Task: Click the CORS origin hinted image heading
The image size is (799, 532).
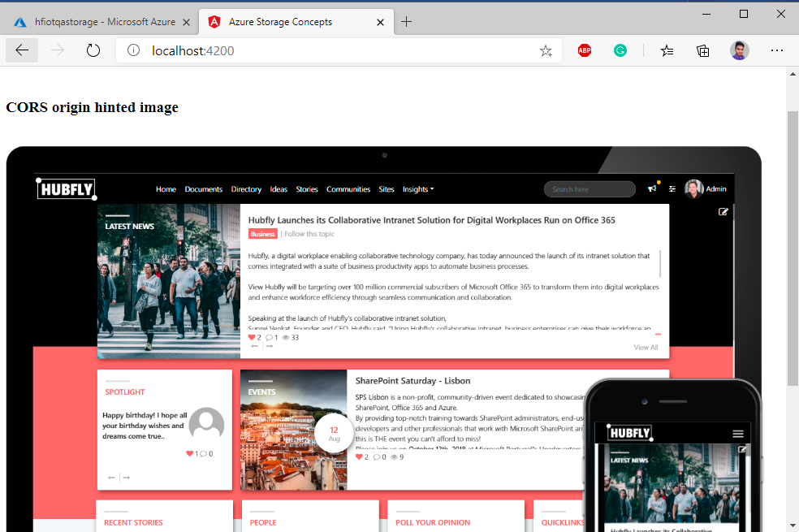Action: (93, 107)
